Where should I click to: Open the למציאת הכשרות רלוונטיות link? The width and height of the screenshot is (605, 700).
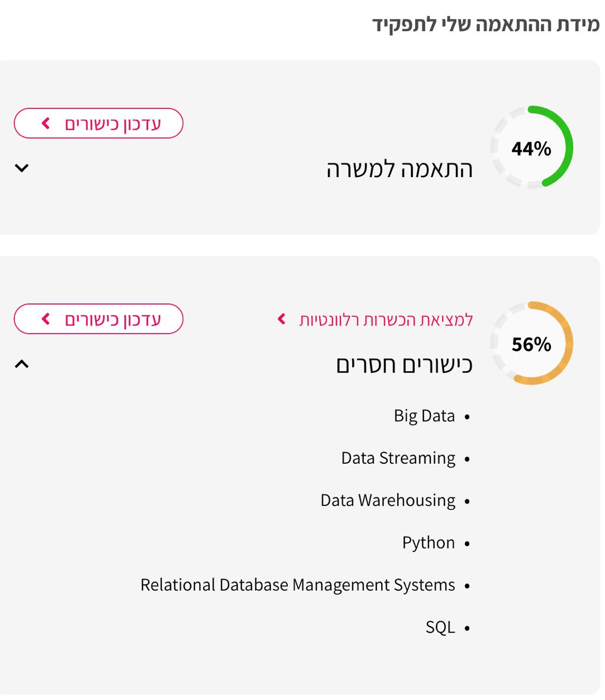pyautogui.click(x=386, y=319)
